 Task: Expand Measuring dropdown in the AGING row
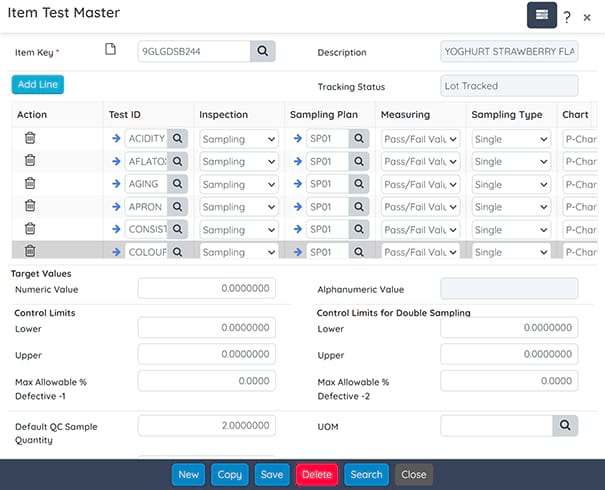[420, 184]
